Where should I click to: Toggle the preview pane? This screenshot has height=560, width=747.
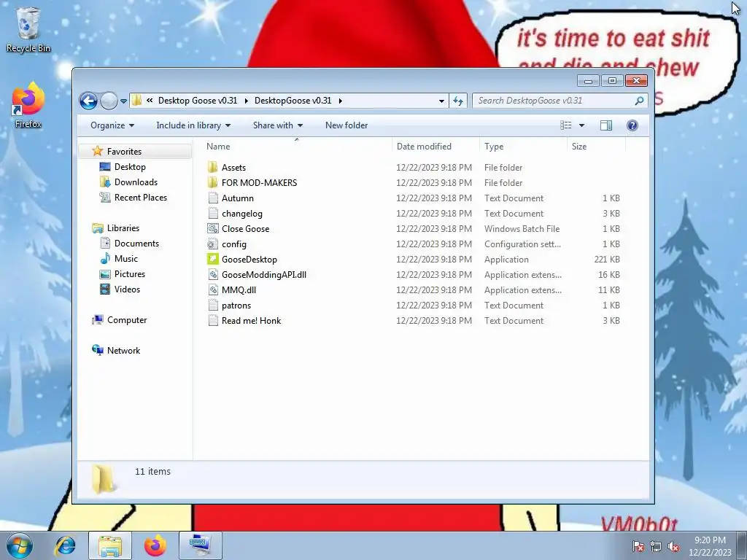606,125
